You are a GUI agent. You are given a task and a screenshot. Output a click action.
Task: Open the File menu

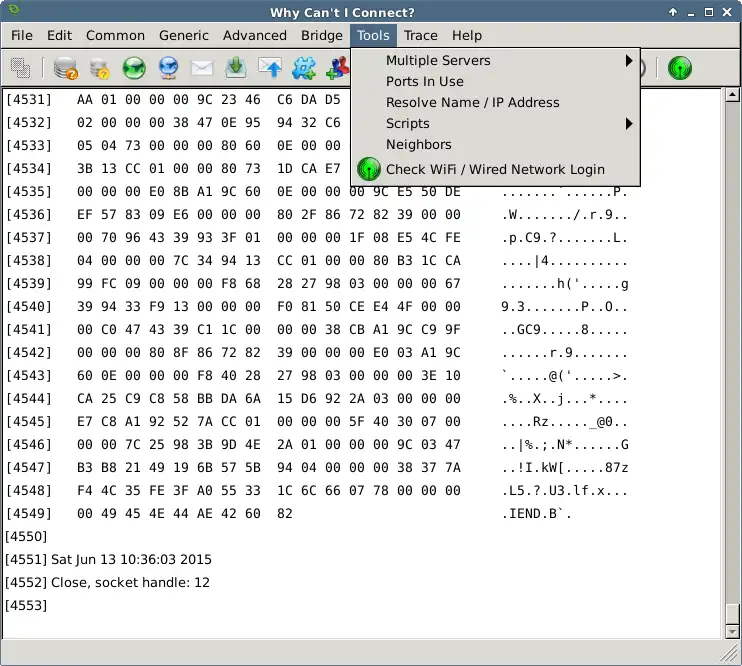pos(22,36)
